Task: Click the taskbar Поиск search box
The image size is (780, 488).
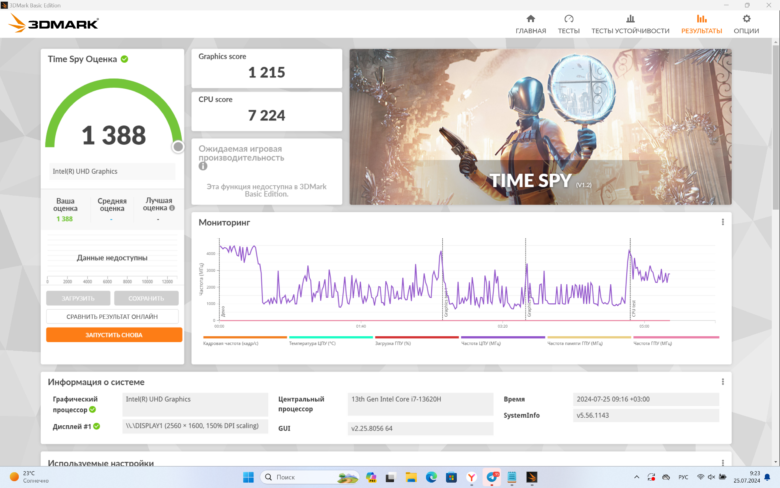Action: tap(309, 477)
